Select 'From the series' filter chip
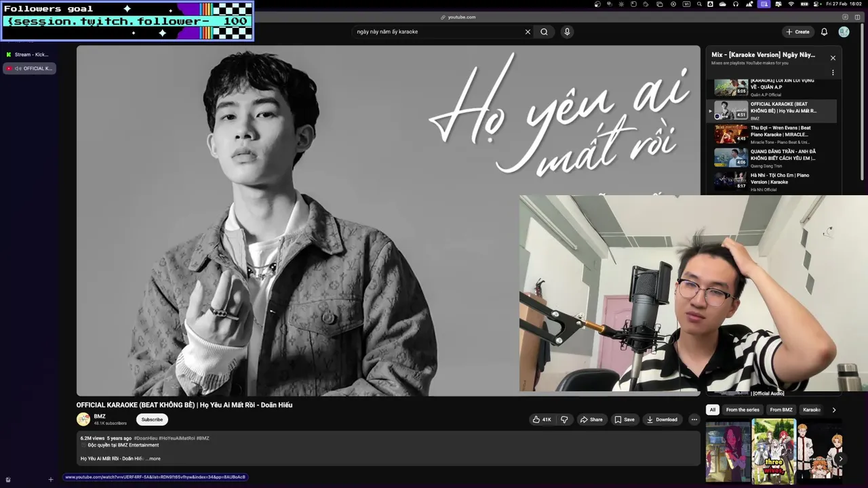868x488 pixels. 743,409
